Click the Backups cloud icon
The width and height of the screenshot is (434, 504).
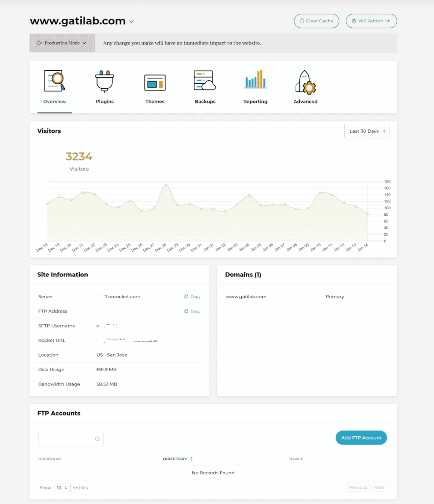tap(205, 80)
